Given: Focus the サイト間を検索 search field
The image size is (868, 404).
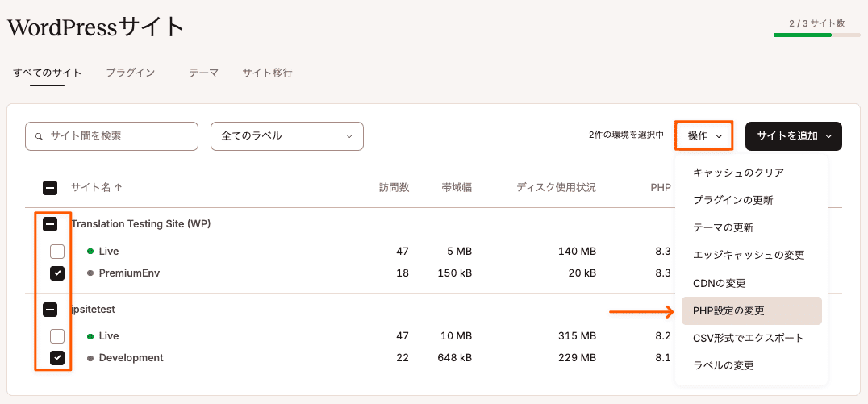Looking at the screenshot, I should click(x=111, y=136).
